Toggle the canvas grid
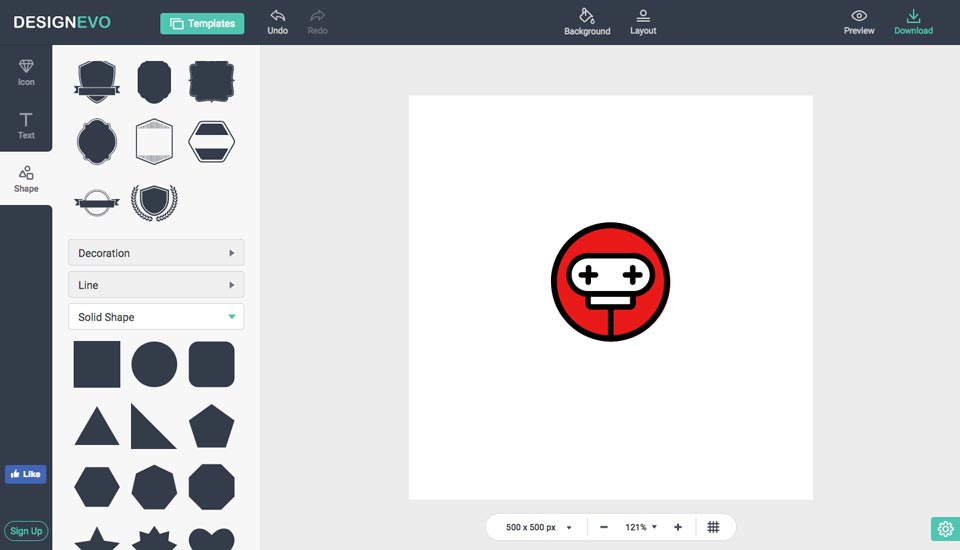The width and height of the screenshot is (960, 550). coord(713,527)
